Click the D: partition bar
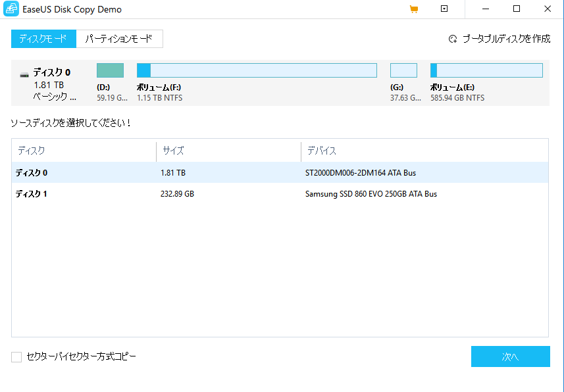 pos(110,70)
